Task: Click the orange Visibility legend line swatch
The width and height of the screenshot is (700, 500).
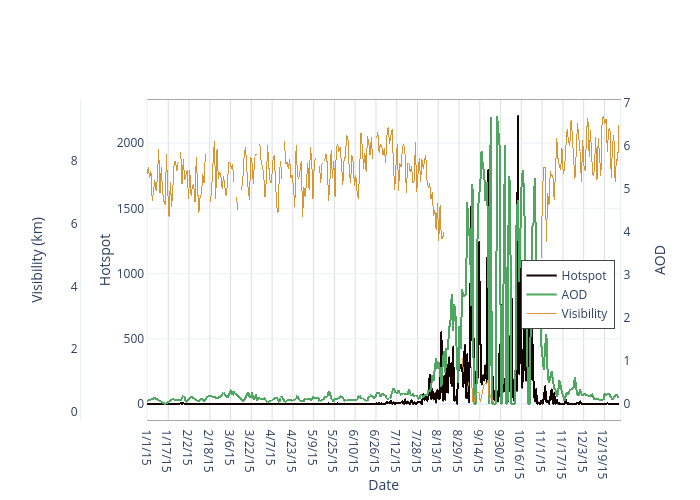Action: click(x=541, y=313)
